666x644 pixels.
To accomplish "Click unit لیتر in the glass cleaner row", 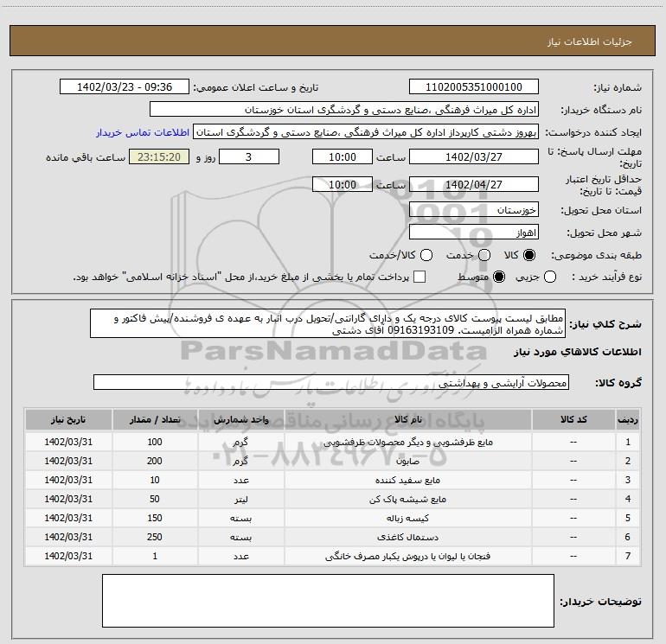I will 240,500.
